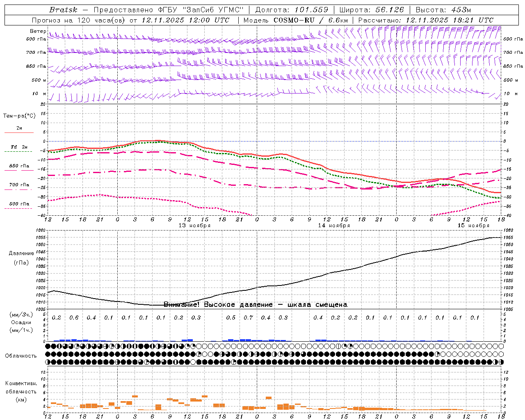
Task: Click the "(мм/1ч.)" precipitation unit label
Action: pos(21,330)
